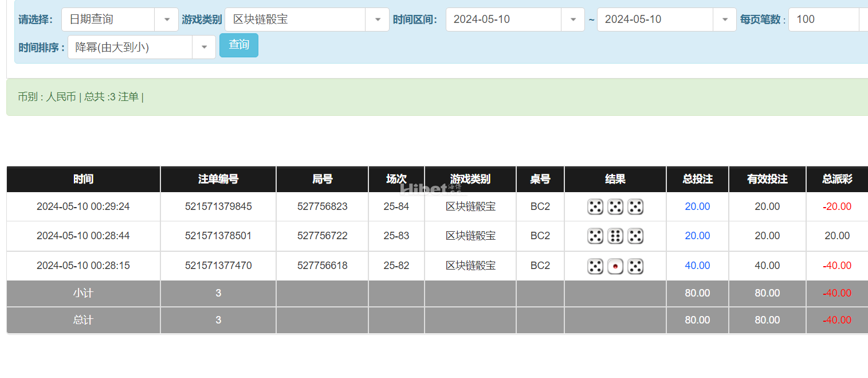Select order number 521571379845

pyautogui.click(x=218, y=206)
